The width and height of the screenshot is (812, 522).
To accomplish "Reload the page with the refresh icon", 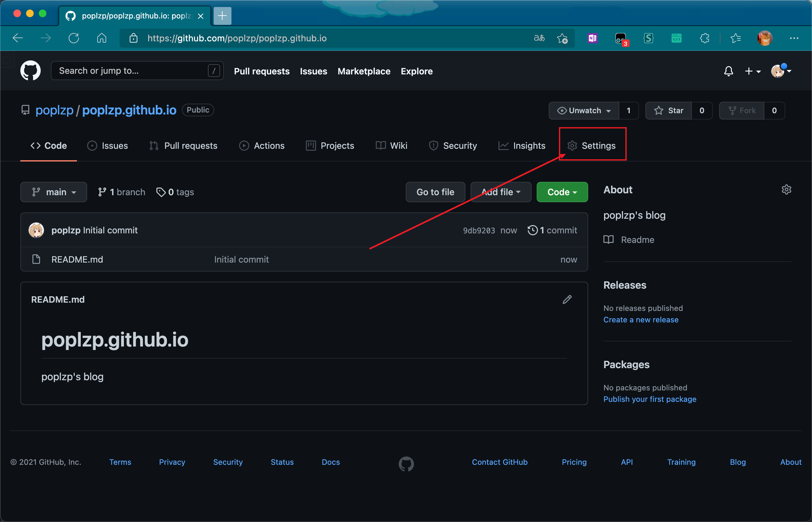I will click(x=74, y=38).
